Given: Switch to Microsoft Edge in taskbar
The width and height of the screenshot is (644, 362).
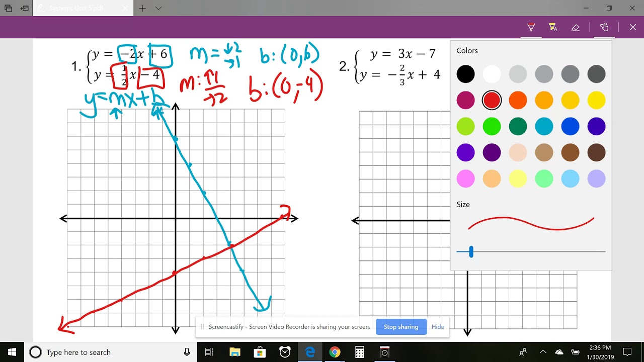Looking at the screenshot, I should [310, 352].
